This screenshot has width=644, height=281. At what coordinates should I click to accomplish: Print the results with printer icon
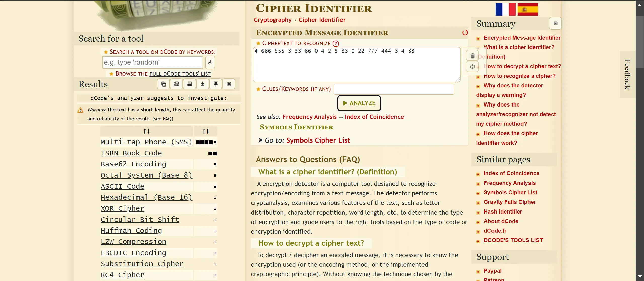190,84
